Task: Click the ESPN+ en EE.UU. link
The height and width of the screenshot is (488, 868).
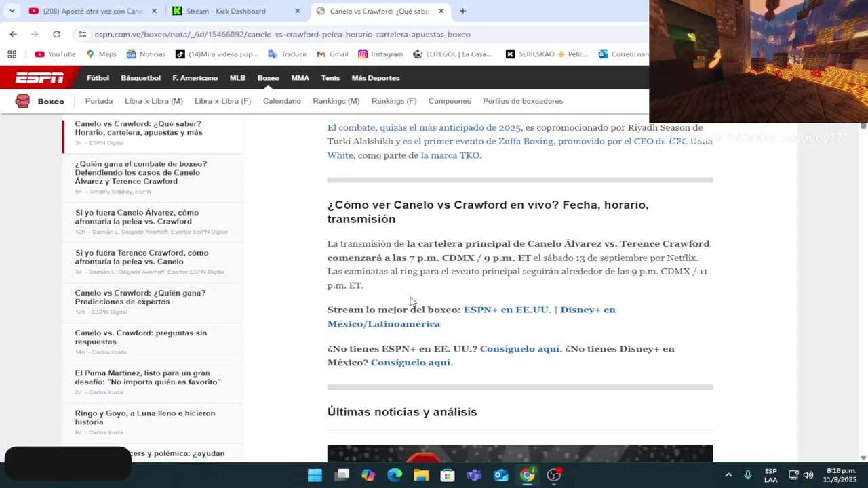Action: click(x=507, y=310)
